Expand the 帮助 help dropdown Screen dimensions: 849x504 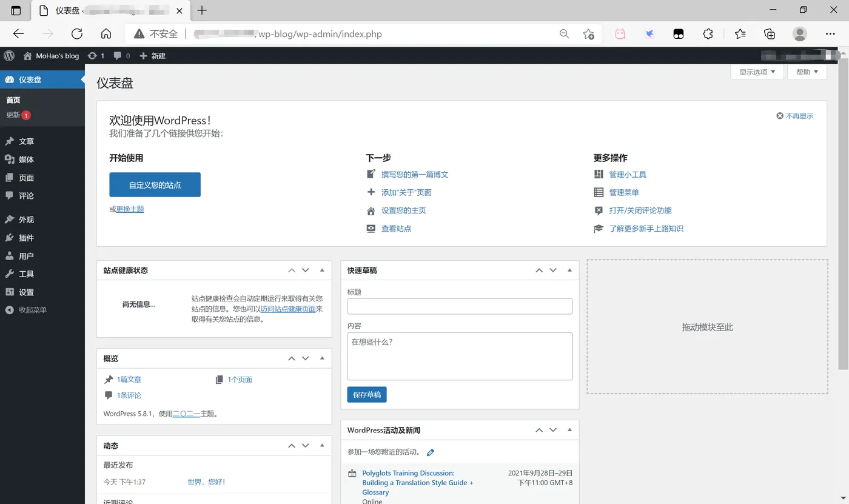[x=807, y=72]
